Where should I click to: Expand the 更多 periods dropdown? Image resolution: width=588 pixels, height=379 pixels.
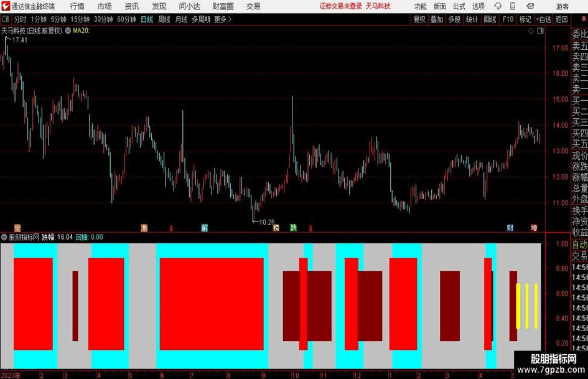point(223,19)
